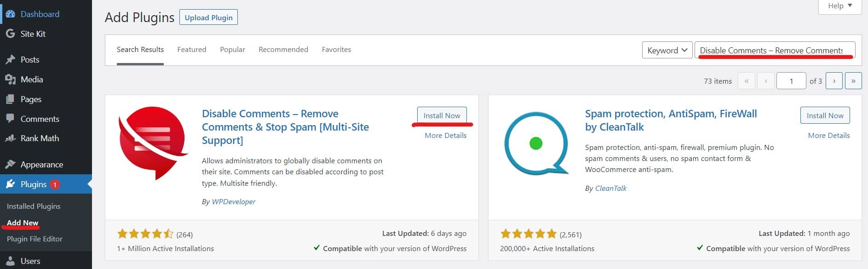The image size is (868, 269).
Task: Click the current page number field
Action: [x=791, y=81]
